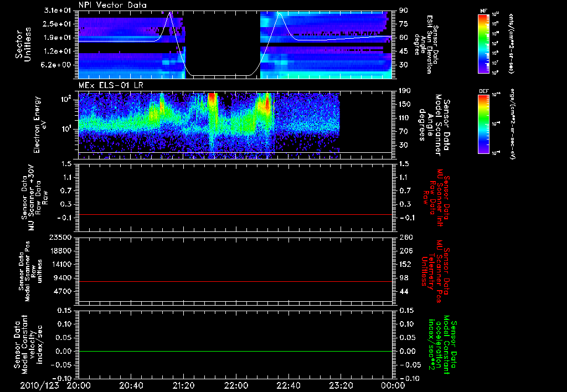
Task: Click the 21:20 time tick label
Action: [x=184, y=385]
